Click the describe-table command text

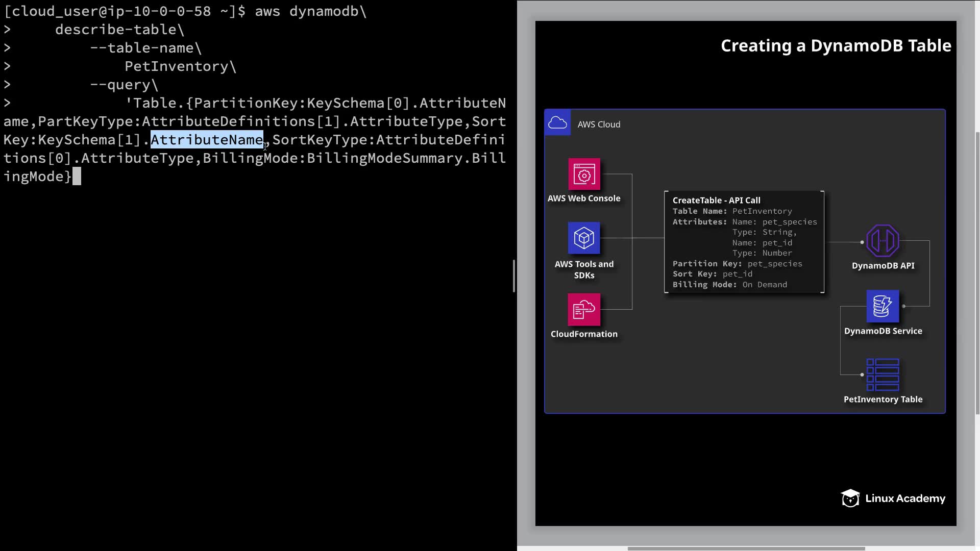pos(116,30)
